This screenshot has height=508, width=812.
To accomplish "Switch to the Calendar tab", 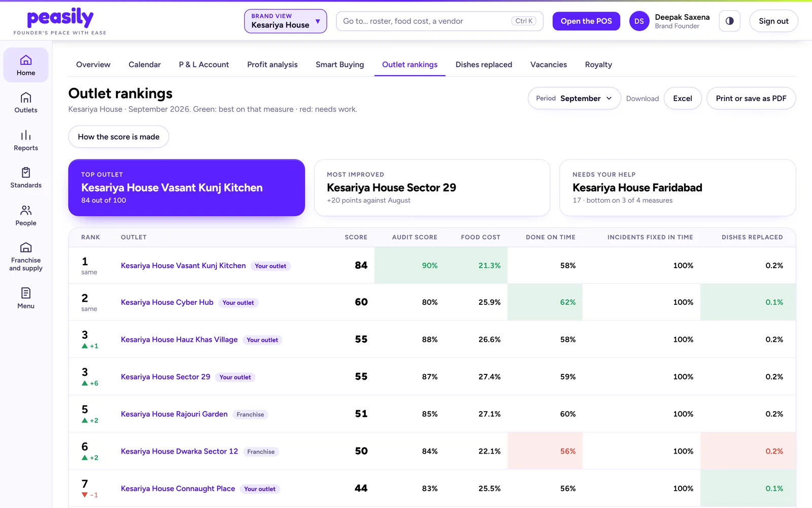I will click(145, 65).
